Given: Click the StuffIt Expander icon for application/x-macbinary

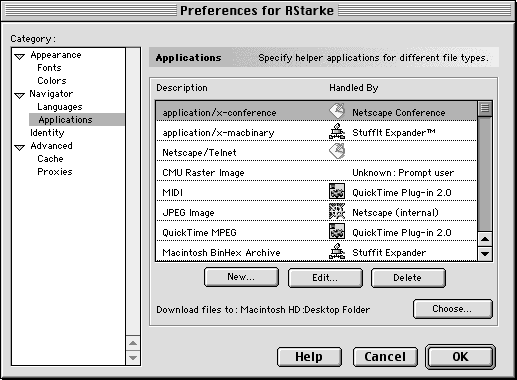Looking at the screenshot, I should click(x=337, y=131).
